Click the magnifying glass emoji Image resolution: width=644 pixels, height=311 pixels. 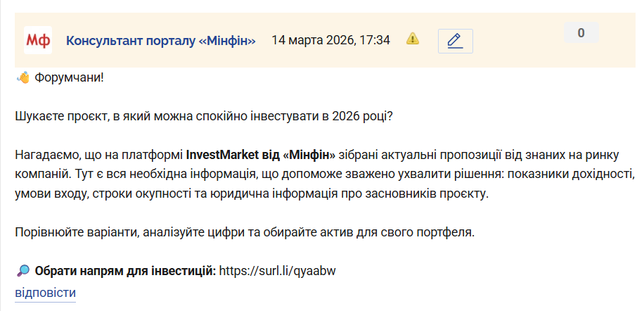[22, 270]
